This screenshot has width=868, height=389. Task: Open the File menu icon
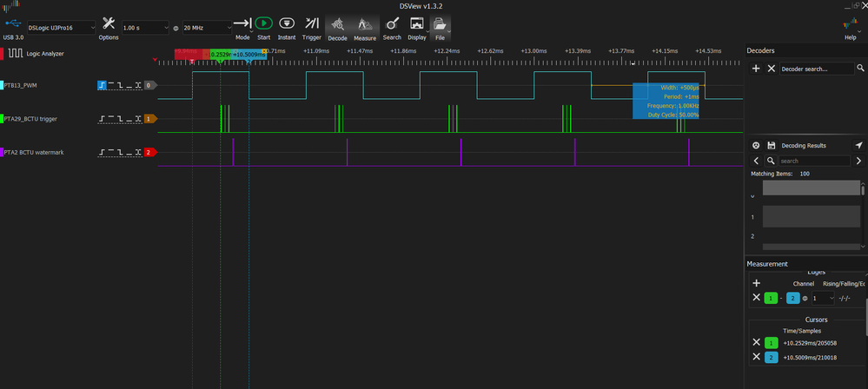pyautogui.click(x=439, y=23)
